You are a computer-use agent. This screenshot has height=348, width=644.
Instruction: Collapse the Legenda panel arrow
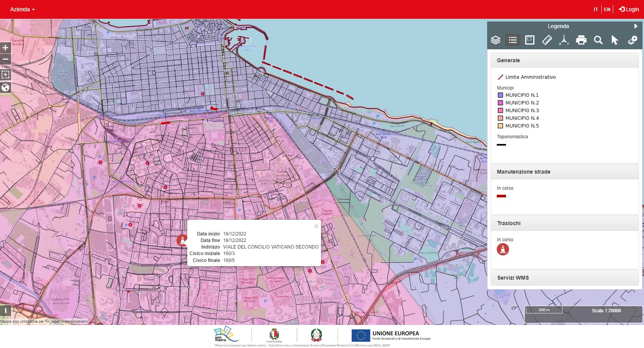click(x=636, y=26)
